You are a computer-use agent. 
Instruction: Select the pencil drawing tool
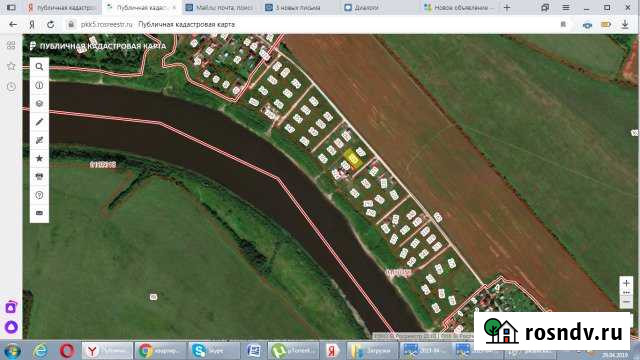tap(39, 122)
